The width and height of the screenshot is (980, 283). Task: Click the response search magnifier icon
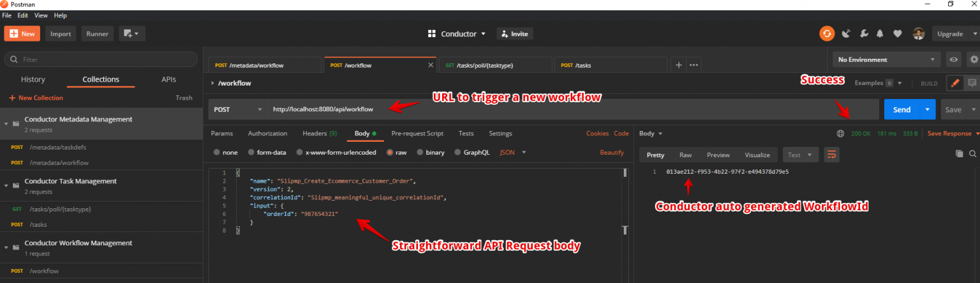point(973,154)
